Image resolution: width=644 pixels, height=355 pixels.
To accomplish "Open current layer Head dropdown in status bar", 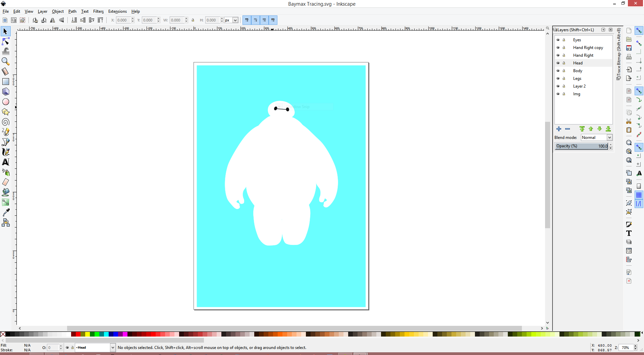I will [95, 348].
